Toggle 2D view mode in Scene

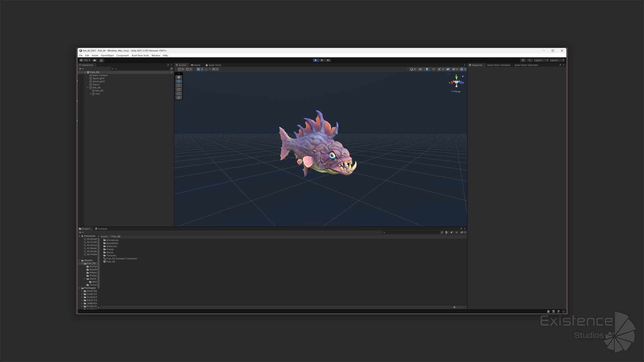pyautogui.click(x=420, y=69)
